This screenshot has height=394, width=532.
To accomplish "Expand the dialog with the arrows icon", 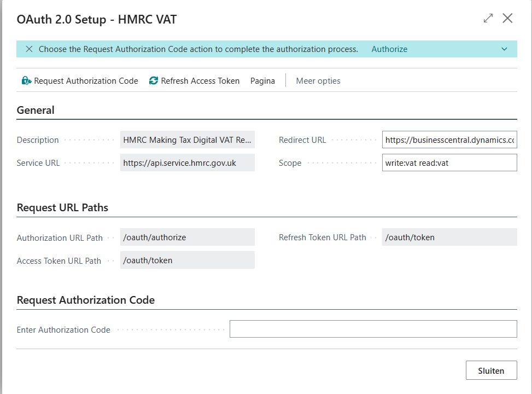I will (488, 18).
